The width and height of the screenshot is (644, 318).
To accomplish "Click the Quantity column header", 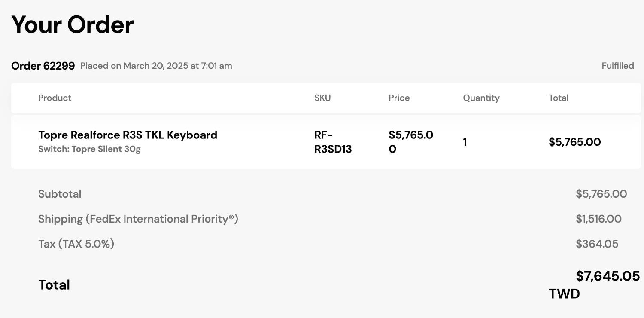I will point(481,98).
